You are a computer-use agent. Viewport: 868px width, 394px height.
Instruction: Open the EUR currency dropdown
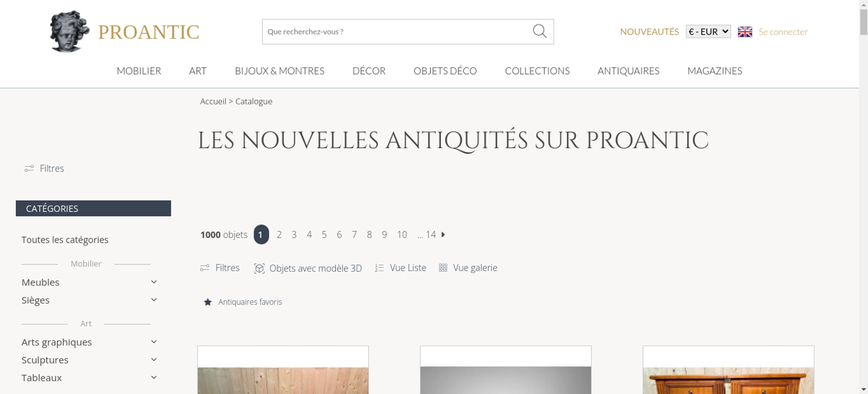[708, 32]
